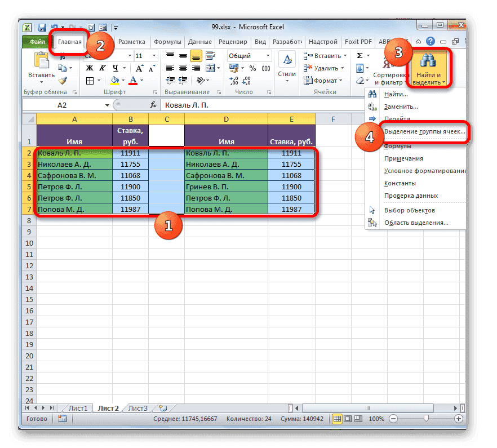This screenshot has height=448, width=497.
Task: Toggle italic (К) formatting
Action: pyautogui.click(x=101, y=67)
